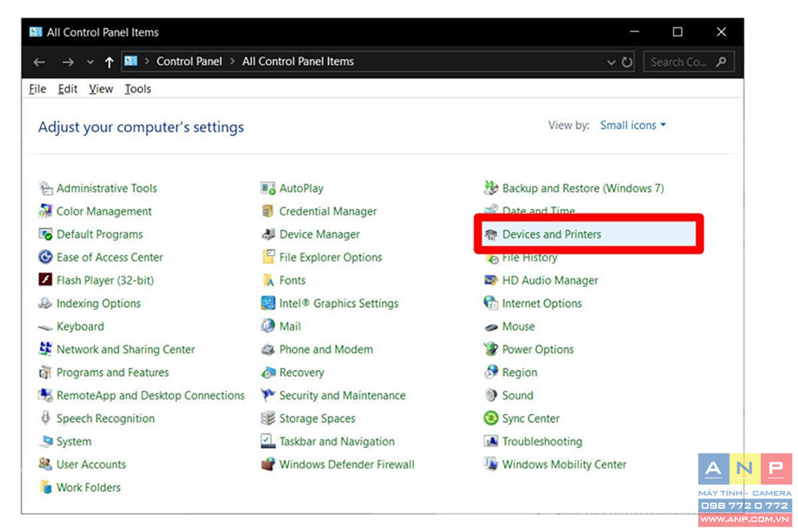Image resolution: width=798 pixels, height=532 pixels.
Task: Click the Work Folders icon
Action: click(45, 487)
